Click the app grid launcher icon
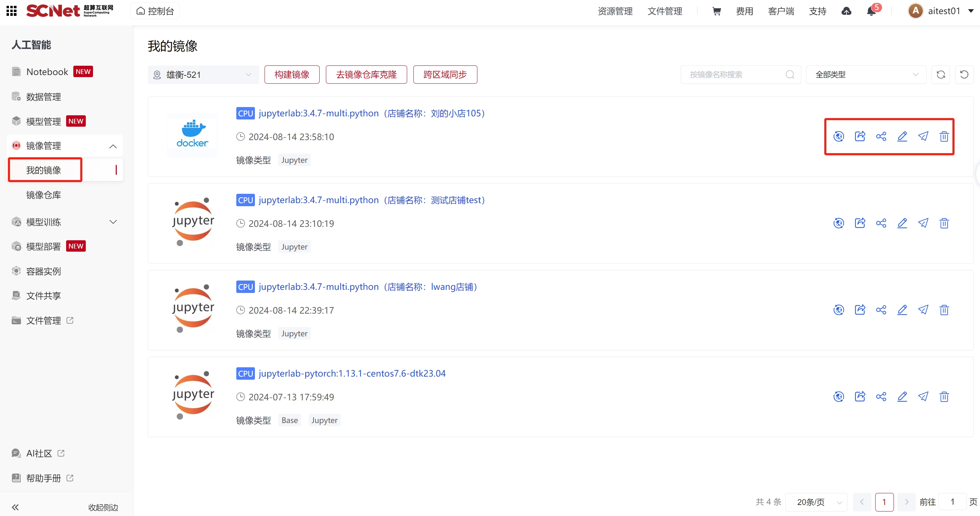980x516 pixels. click(x=11, y=11)
